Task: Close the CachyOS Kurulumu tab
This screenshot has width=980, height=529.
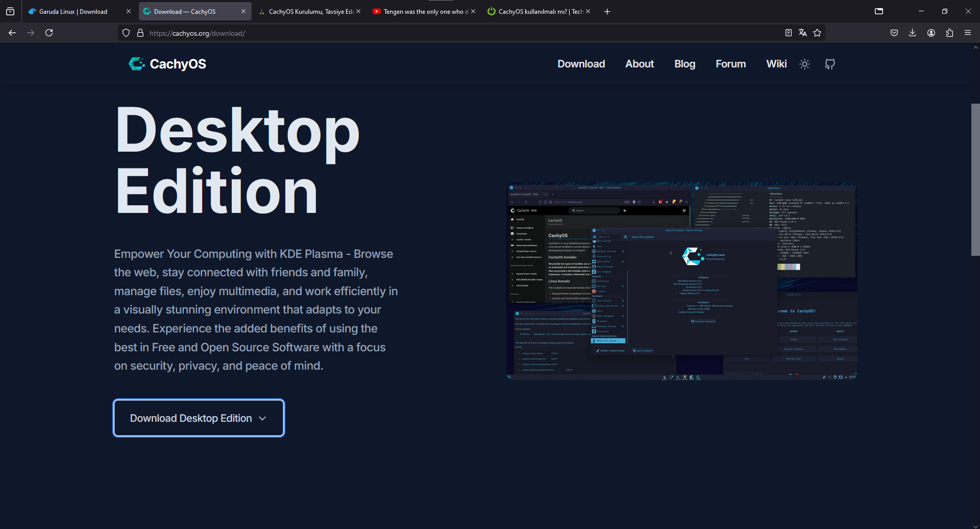Action: (358, 11)
